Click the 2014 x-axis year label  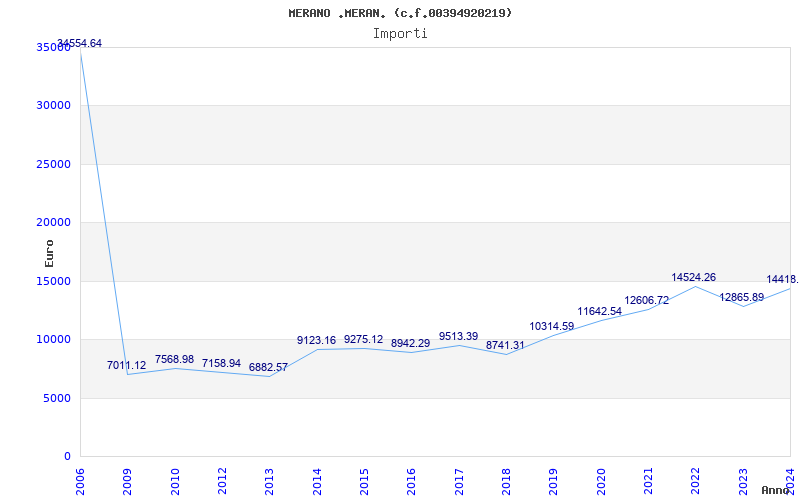pos(317,480)
